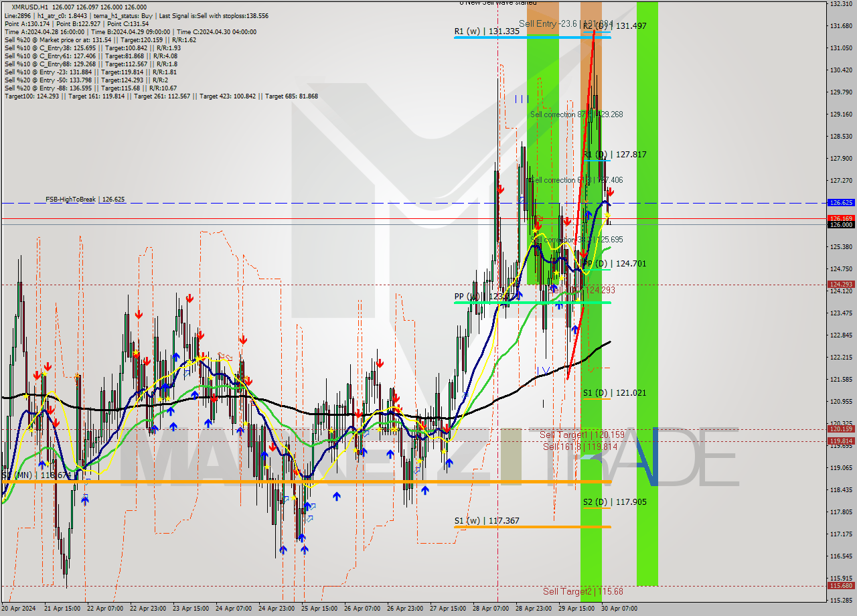Select the PP (D) 124.701 pivot label

tap(615, 264)
